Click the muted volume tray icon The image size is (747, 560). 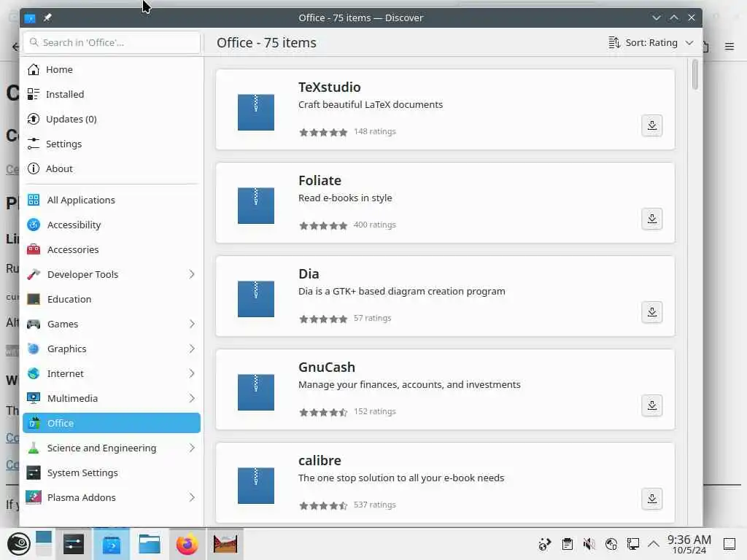coord(589,544)
